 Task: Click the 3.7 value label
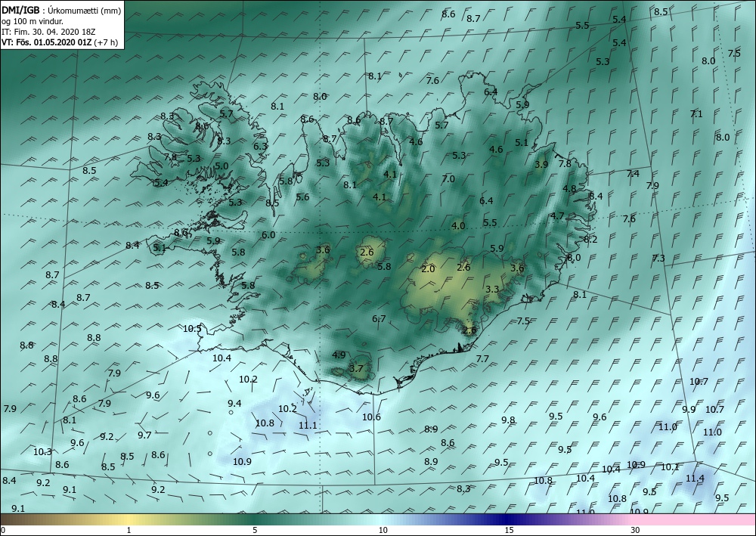[356, 369]
